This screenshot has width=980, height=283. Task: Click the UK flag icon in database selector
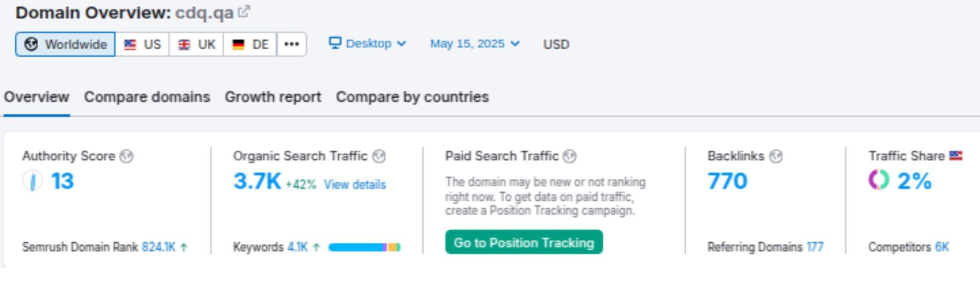point(184,44)
